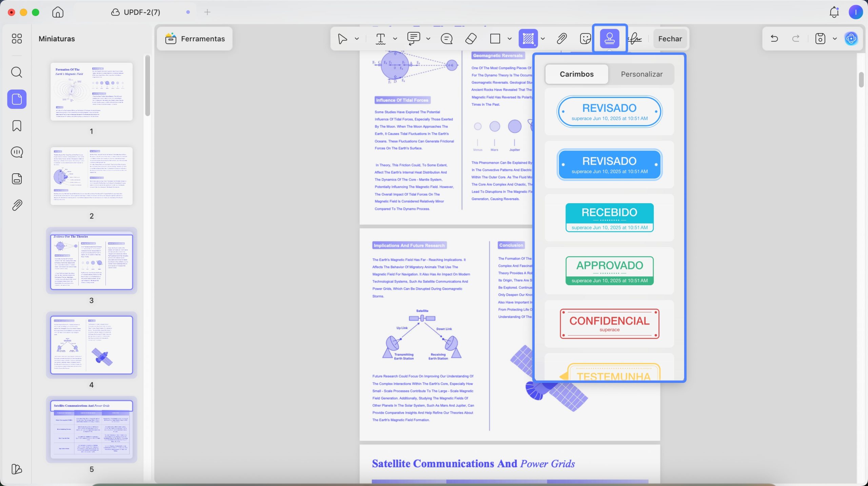Toggle the stamp tool
Viewport: 868px width, 486px height.
click(x=610, y=39)
